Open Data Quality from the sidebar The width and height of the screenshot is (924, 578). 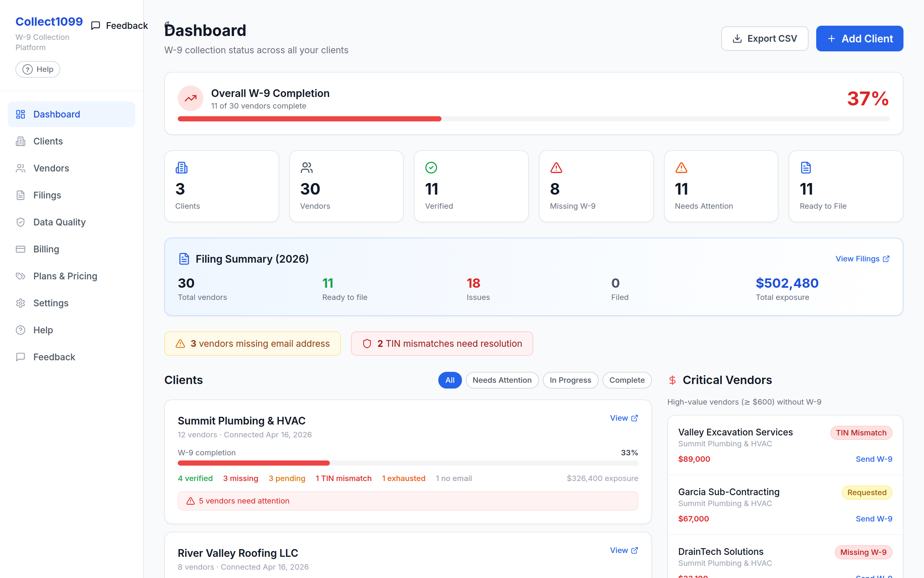(x=72, y=222)
